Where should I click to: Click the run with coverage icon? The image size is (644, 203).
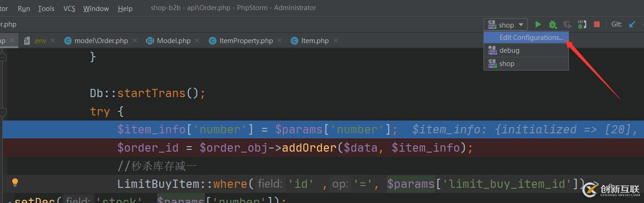[x=567, y=24]
